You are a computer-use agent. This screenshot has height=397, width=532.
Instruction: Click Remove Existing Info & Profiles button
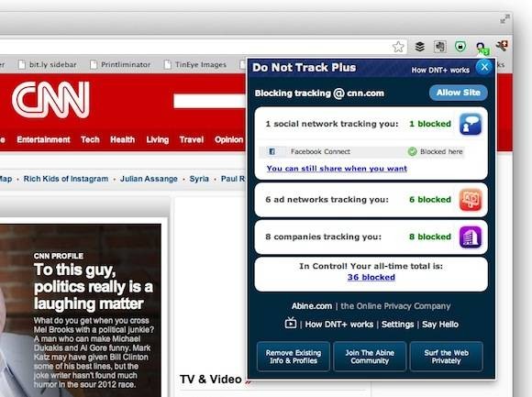coord(294,357)
